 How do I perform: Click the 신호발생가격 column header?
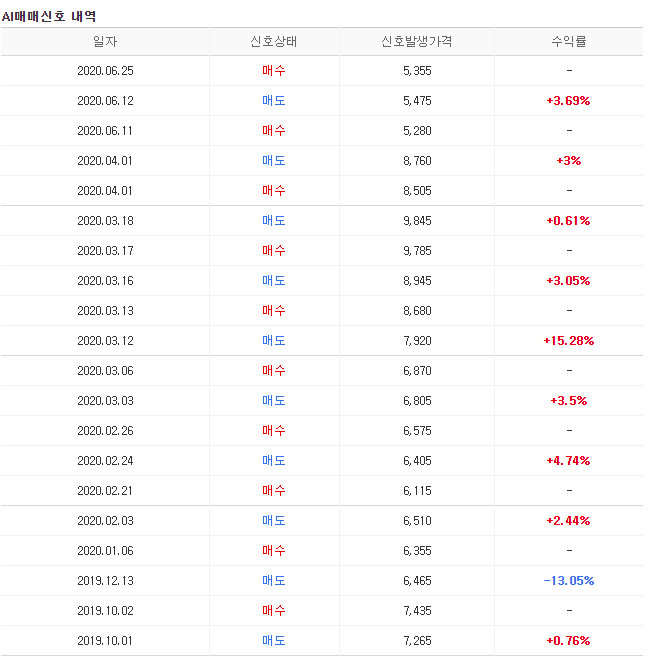point(417,41)
